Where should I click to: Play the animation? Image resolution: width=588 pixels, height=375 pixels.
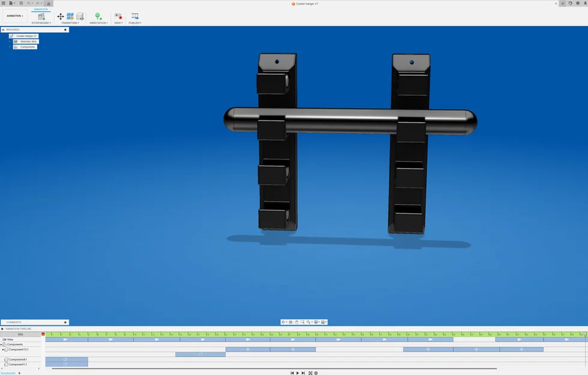[298, 373]
